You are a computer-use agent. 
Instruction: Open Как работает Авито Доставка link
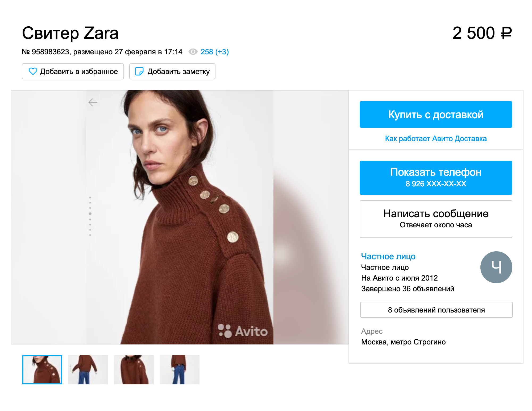[x=436, y=138]
